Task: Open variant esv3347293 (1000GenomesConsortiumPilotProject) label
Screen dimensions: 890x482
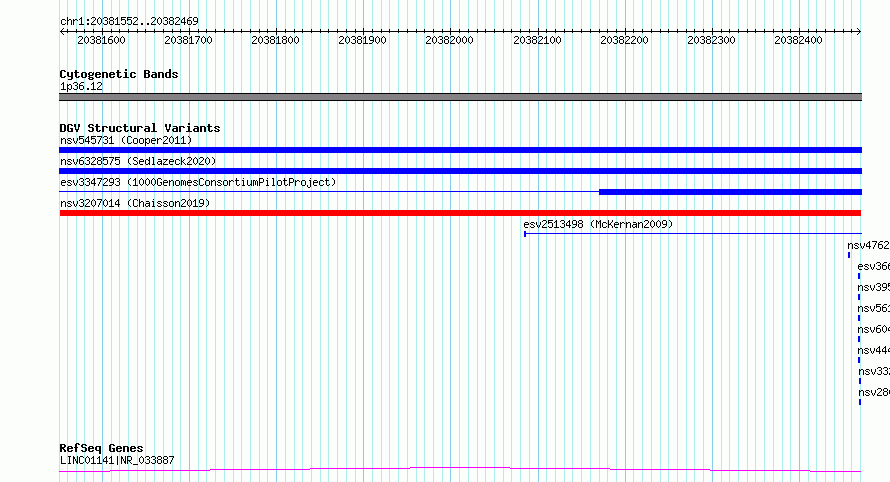Action: (198, 182)
